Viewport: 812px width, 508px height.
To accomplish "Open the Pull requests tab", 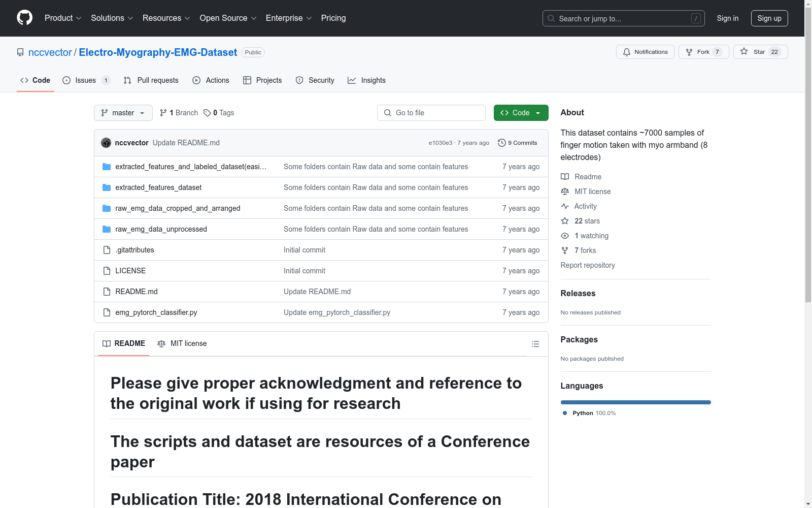I will tap(151, 80).
